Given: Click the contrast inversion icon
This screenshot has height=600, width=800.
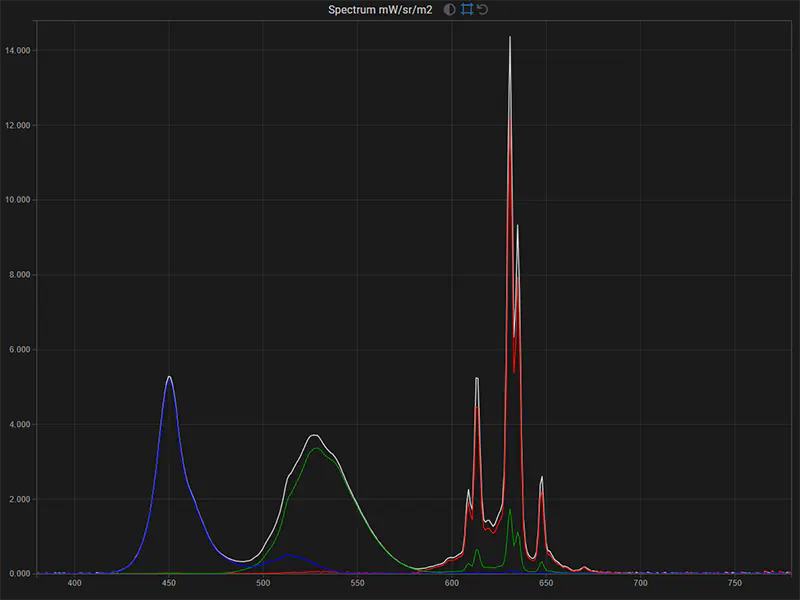Looking at the screenshot, I should (x=449, y=9).
